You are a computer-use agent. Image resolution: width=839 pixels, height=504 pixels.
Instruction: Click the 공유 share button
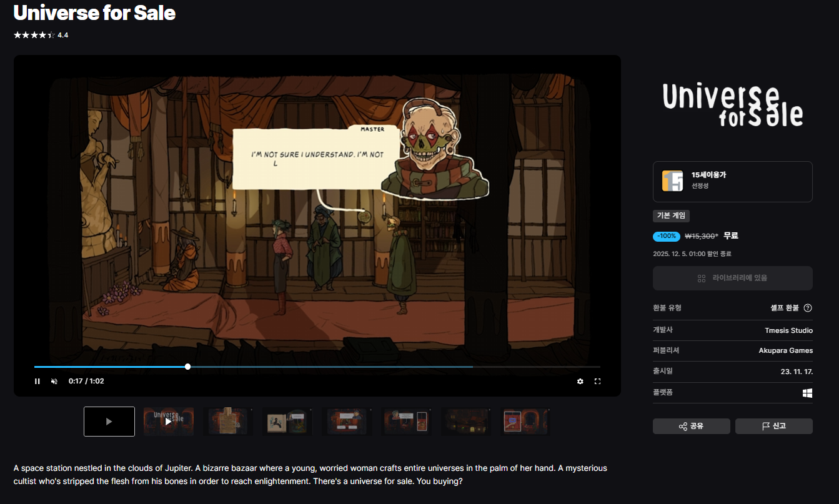point(691,426)
